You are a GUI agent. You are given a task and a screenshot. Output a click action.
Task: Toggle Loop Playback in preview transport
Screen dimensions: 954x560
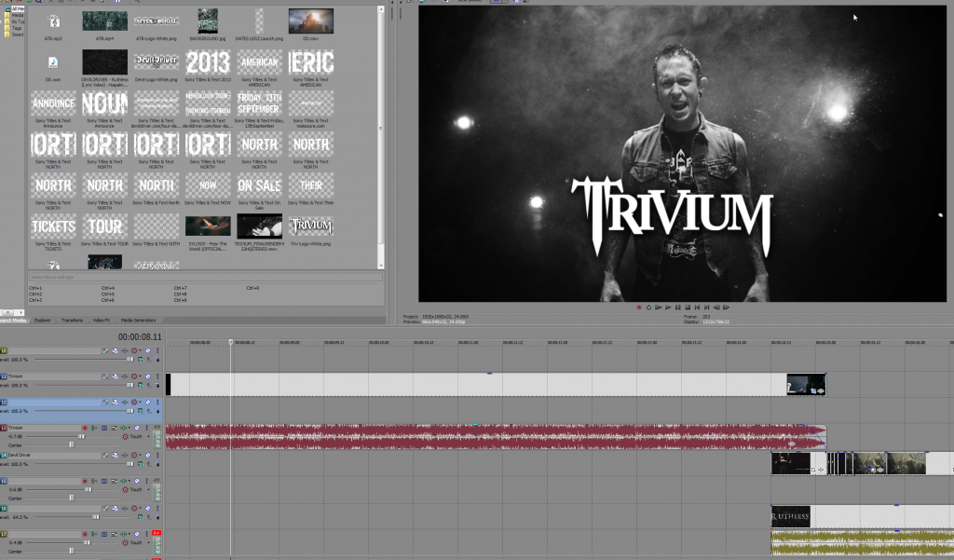pyautogui.click(x=648, y=307)
